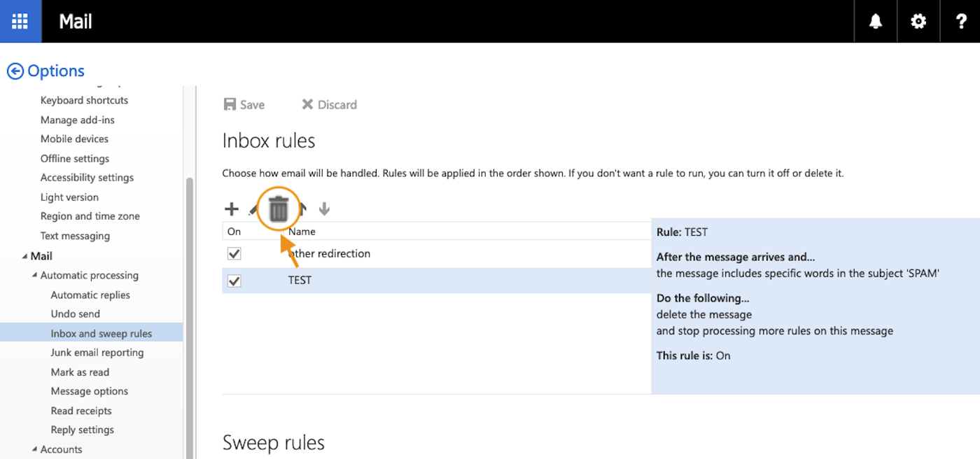Toggle the TEST rule checkbox off
This screenshot has width=980, height=459.
pyautogui.click(x=234, y=281)
